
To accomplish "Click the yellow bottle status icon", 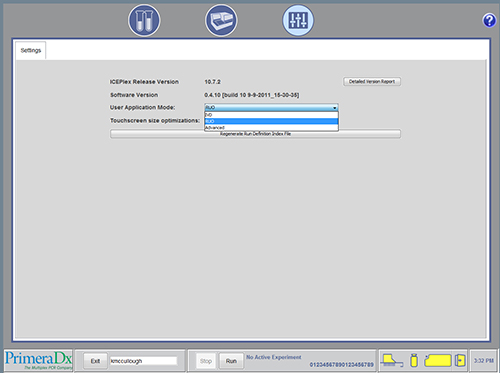I will coord(414,360).
